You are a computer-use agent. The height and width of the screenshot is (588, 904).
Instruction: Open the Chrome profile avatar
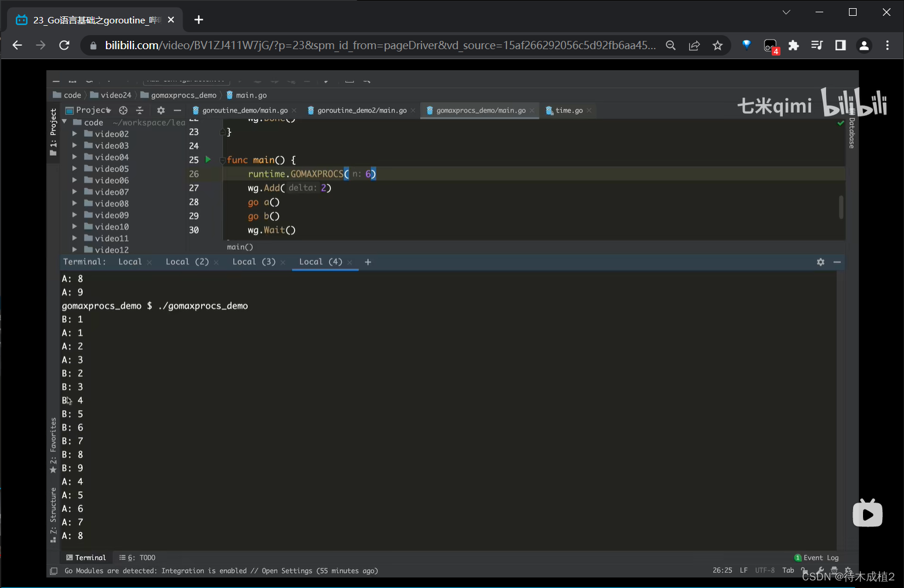(864, 45)
